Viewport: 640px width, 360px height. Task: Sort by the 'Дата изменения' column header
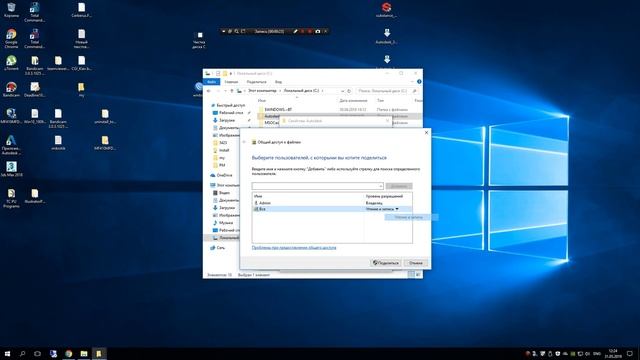point(353,100)
